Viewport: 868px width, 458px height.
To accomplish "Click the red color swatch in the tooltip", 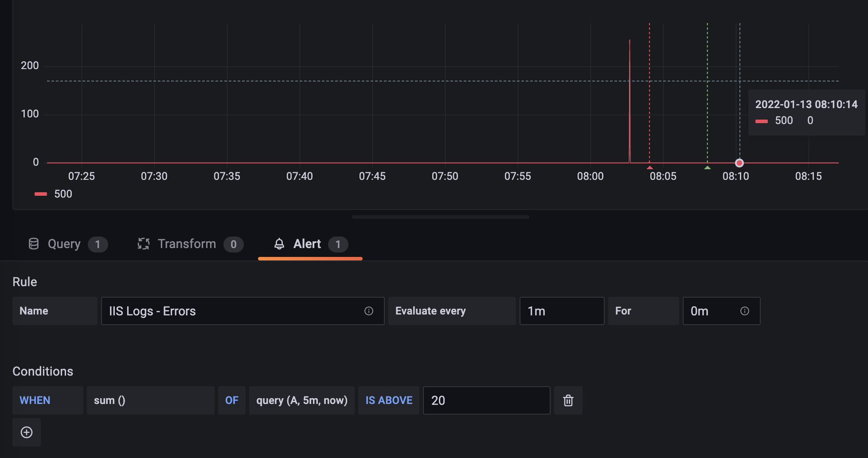I will [x=761, y=120].
